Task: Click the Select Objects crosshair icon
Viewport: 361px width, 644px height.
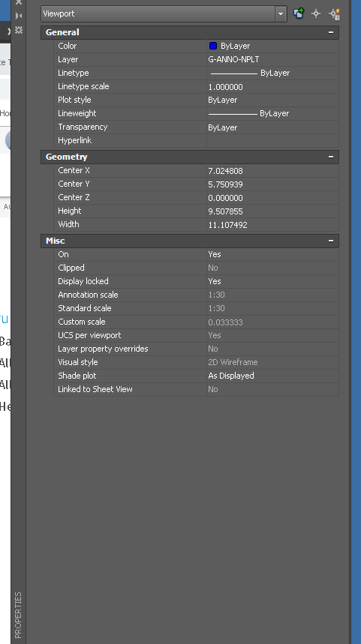Action: [x=316, y=13]
